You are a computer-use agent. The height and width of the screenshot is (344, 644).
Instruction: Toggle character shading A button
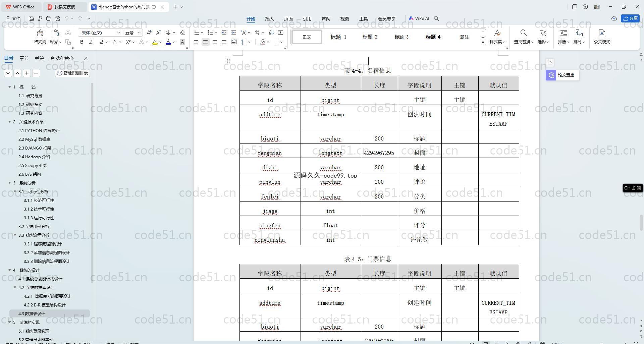coord(182,42)
